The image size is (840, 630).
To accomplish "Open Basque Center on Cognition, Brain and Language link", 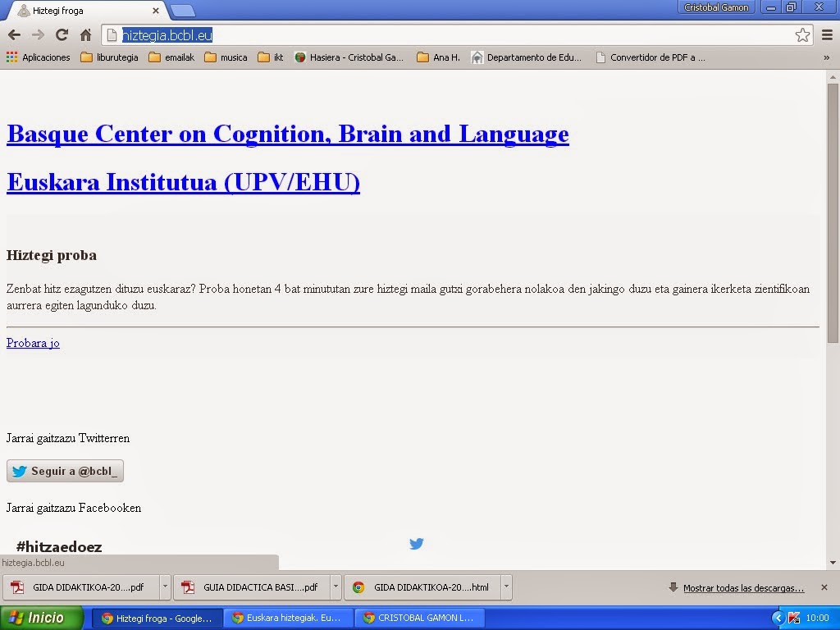I will pos(288,134).
